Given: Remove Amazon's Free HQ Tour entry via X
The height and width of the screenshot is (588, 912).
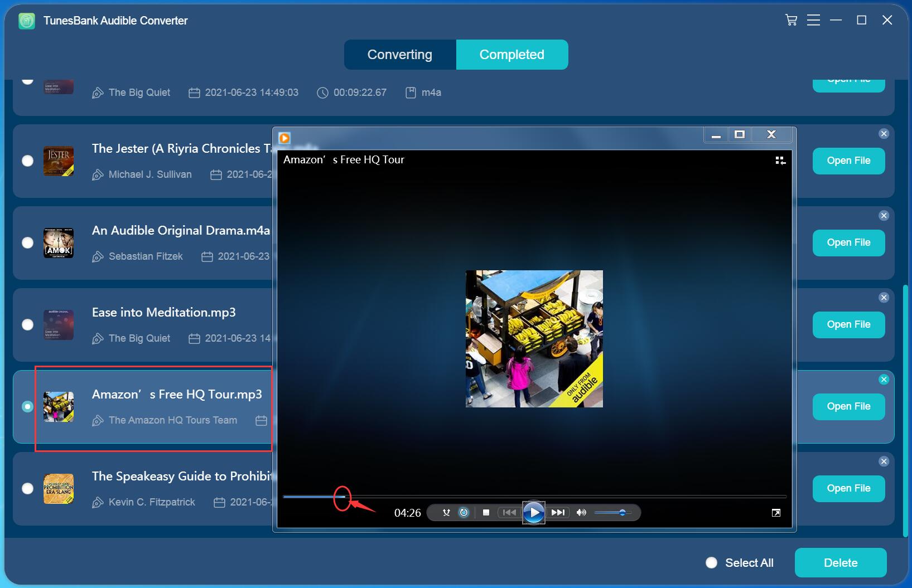Looking at the screenshot, I should pos(884,380).
